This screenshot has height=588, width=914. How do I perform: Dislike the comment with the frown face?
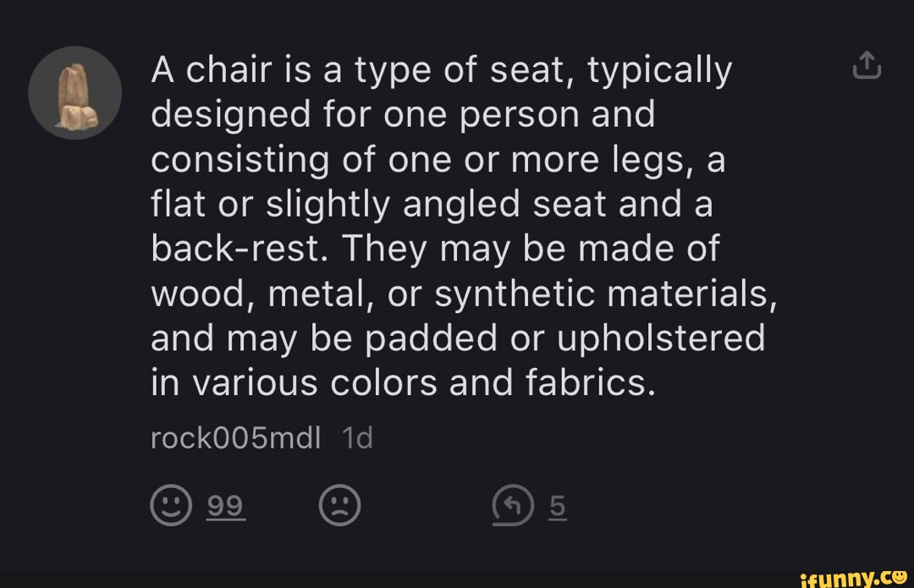click(x=339, y=506)
